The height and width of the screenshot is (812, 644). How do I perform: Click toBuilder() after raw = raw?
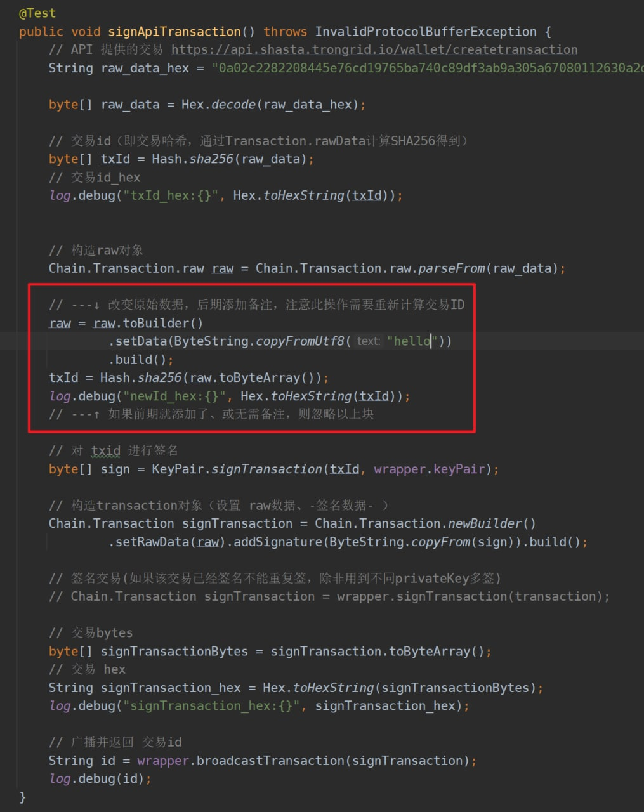coord(163,323)
